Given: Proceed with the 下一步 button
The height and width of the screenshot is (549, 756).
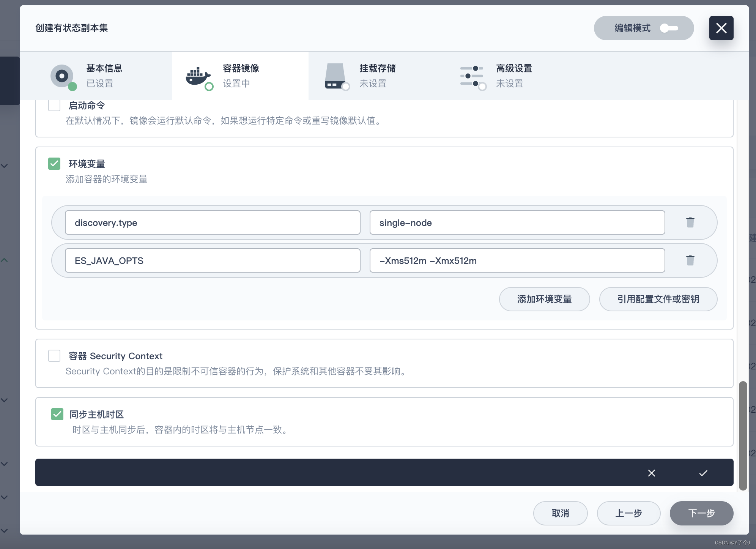Looking at the screenshot, I should coord(701,513).
